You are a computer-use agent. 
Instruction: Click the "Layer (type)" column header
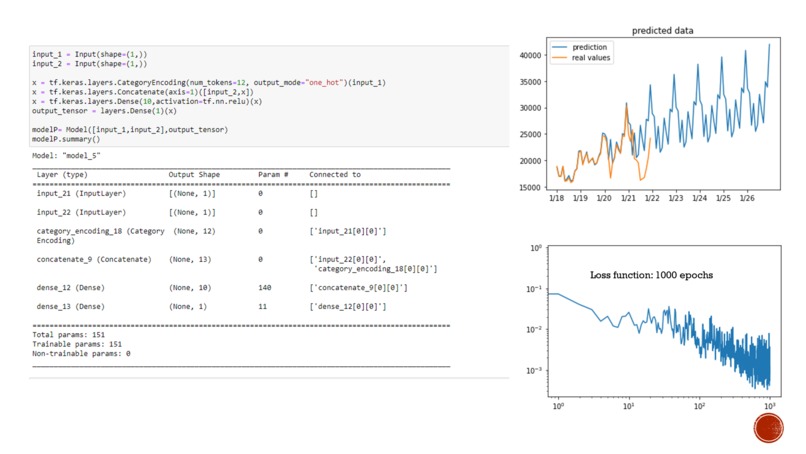tap(62, 175)
